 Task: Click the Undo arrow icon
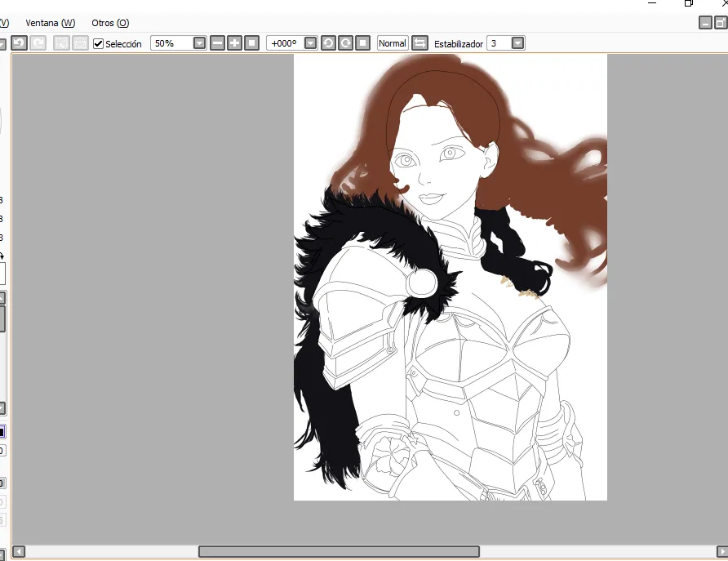19,43
